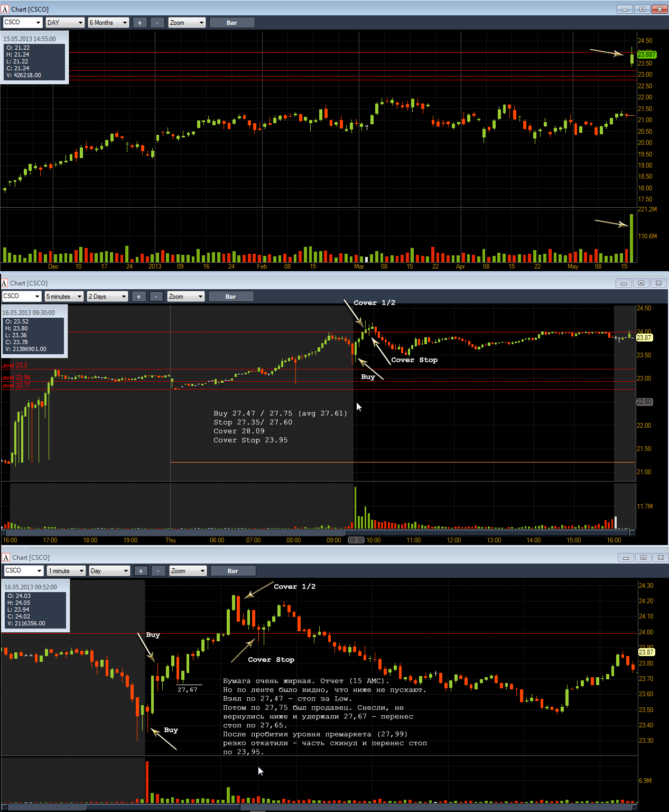669x812 pixels.
Task: Open 5 minutes interval dropdown
Action: pos(64,296)
